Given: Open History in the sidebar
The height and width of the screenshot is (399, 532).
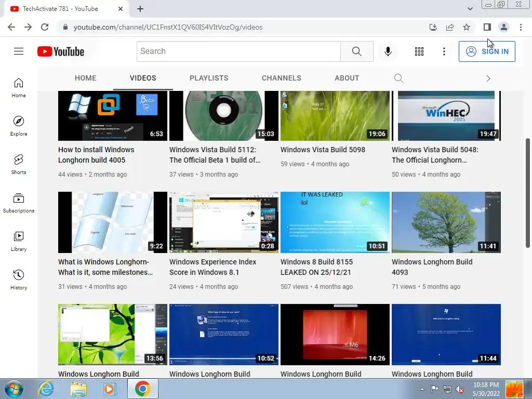Looking at the screenshot, I should point(19,280).
